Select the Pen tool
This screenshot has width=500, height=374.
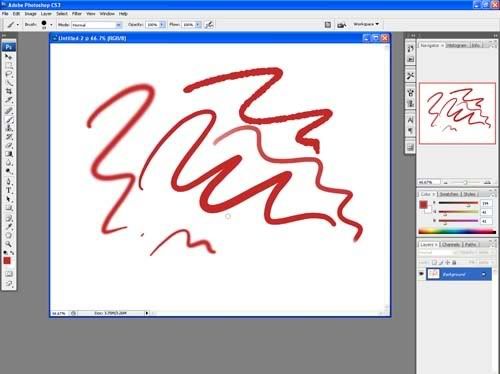pyautogui.click(x=9, y=182)
